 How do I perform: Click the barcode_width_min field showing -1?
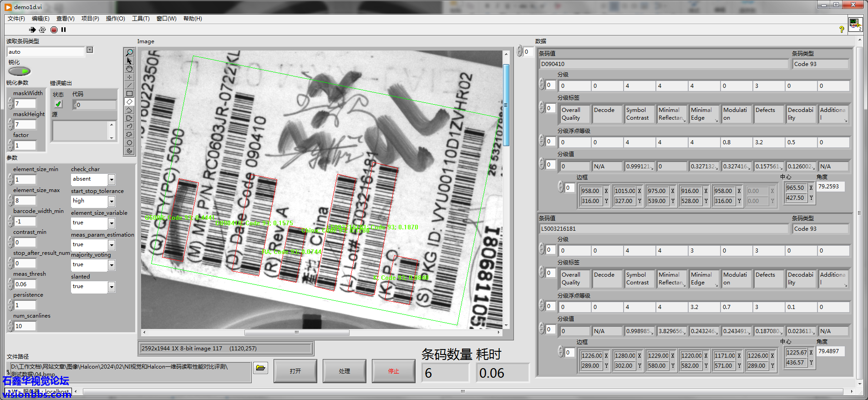pyautogui.click(x=25, y=222)
